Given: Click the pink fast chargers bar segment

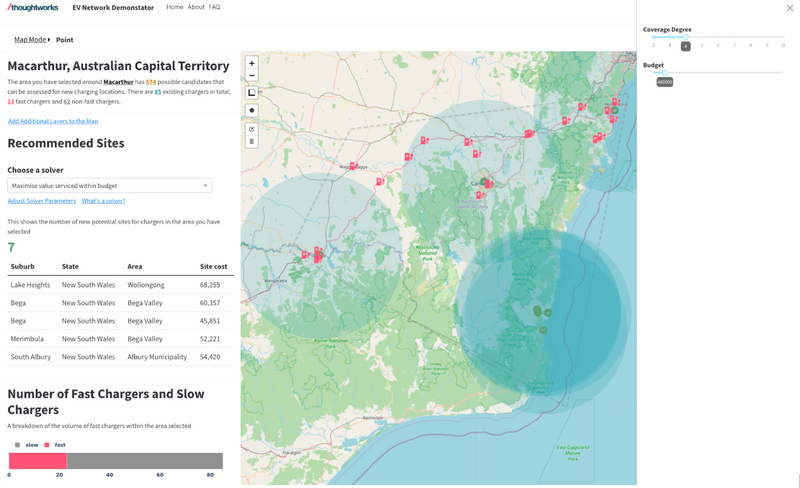Looking at the screenshot, I should click(38, 461).
